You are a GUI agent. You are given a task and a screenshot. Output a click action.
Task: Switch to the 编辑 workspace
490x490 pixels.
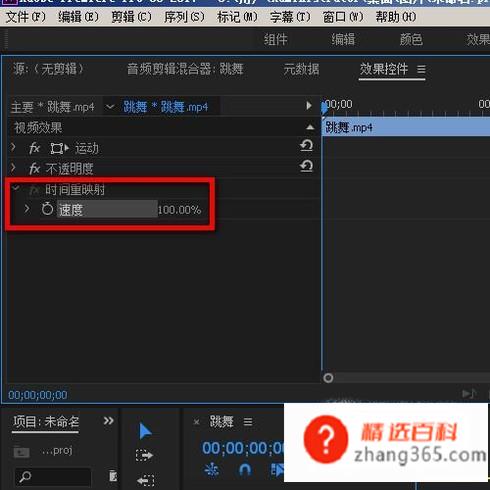[x=343, y=40]
